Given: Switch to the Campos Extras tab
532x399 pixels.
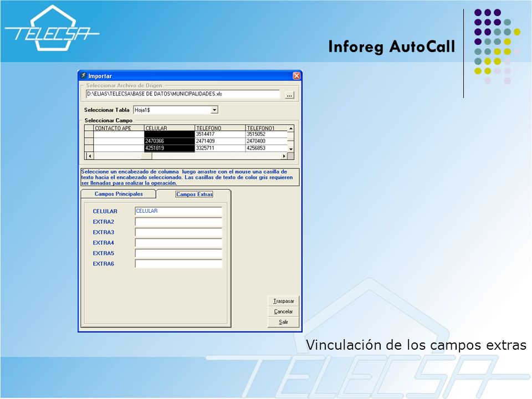Looking at the screenshot, I should coord(194,194).
